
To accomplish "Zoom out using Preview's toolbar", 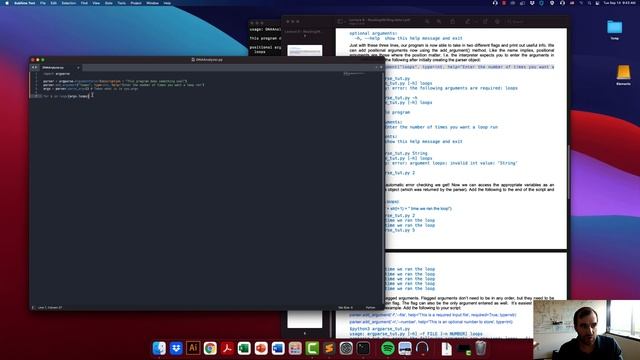I will coord(427,21).
